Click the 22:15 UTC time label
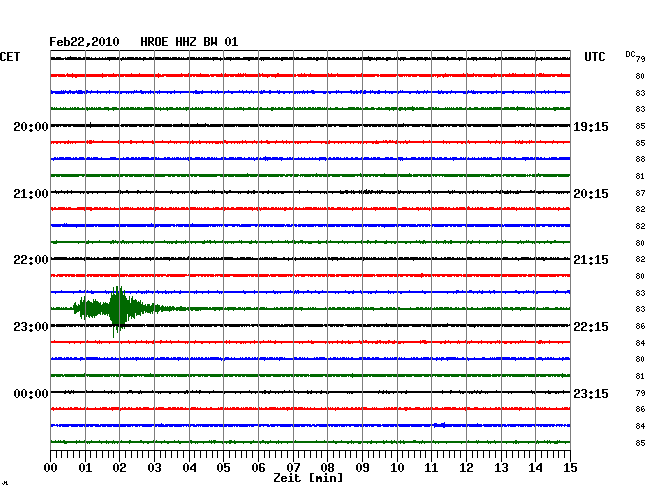Screen dimensions: 650x494 (591, 327)
